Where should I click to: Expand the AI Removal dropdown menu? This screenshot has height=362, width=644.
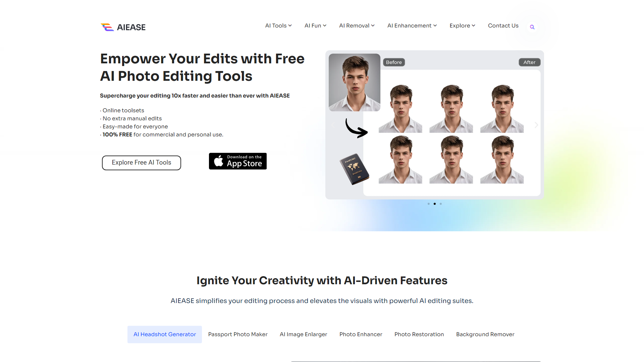tap(356, 25)
